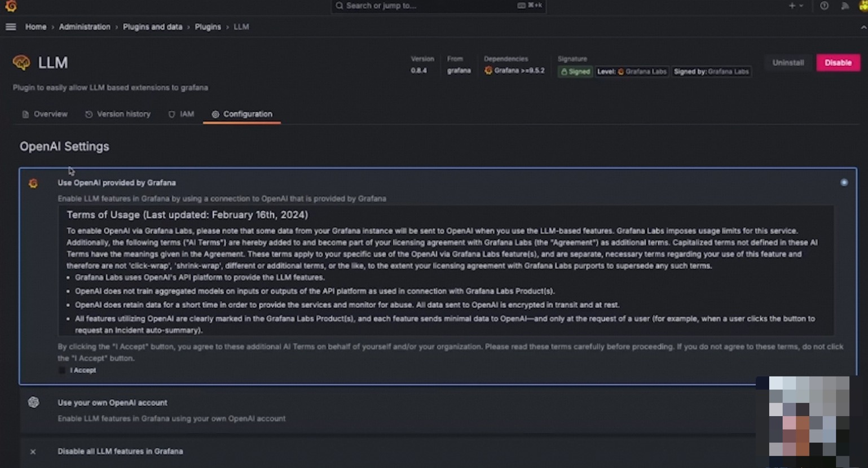This screenshot has width=868, height=468.
Task: Click the 'LLM' plugin title
Action: [x=53, y=63]
